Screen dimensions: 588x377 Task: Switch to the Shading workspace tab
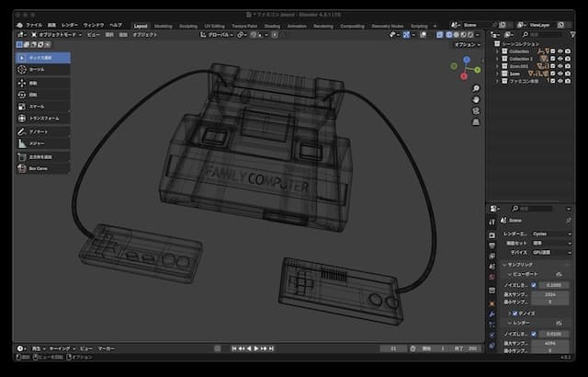pyautogui.click(x=272, y=27)
